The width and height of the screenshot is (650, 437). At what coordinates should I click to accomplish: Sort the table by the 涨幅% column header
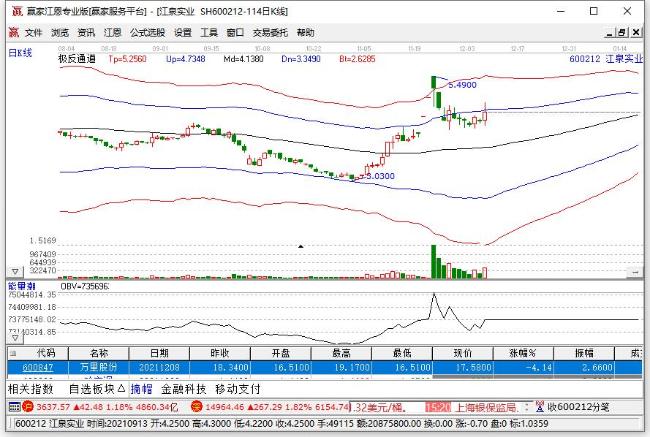[x=523, y=353]
